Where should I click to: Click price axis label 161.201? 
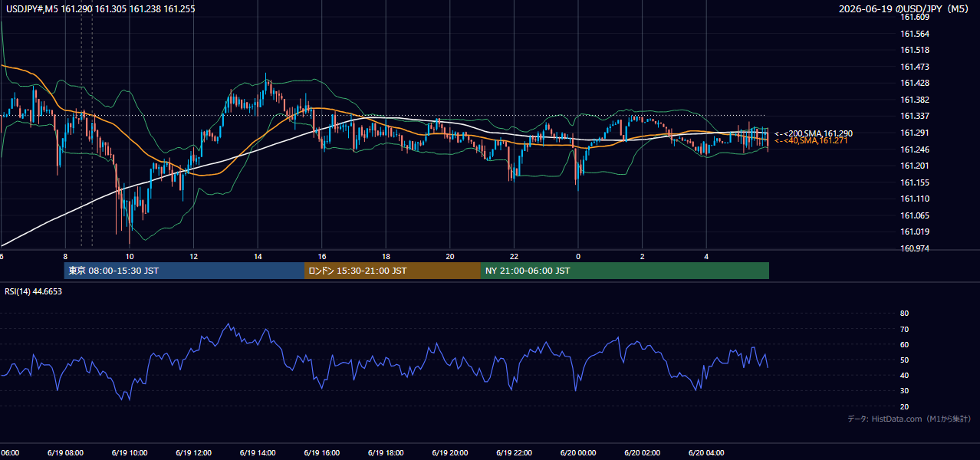pyautogui.click(x=914, y=166)
